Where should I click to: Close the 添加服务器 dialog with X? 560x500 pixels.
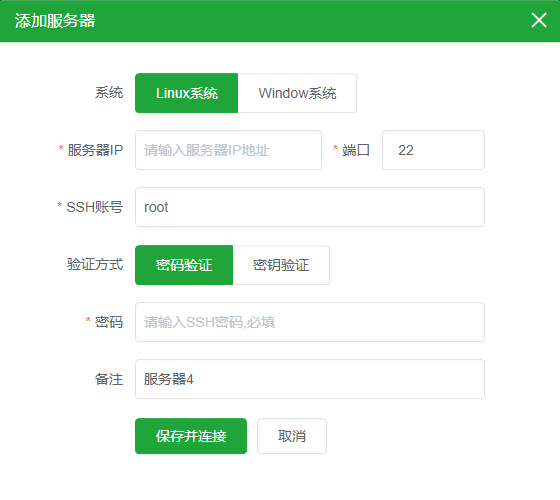(x=539, y=20)
